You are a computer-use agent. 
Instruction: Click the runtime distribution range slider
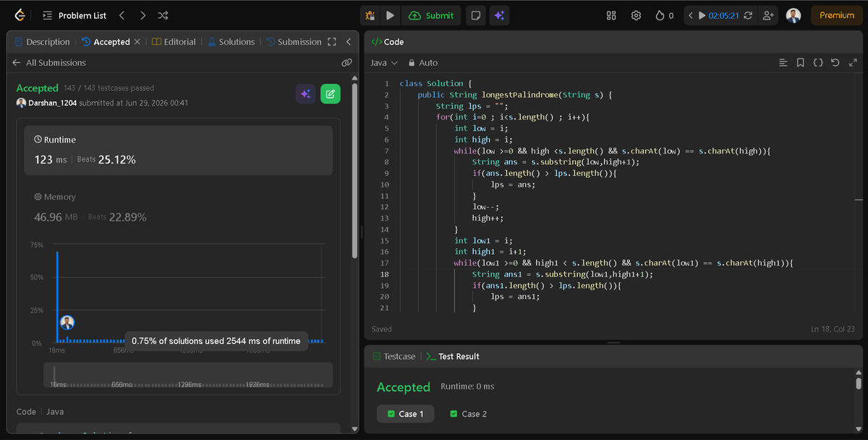tap(188, 375)
